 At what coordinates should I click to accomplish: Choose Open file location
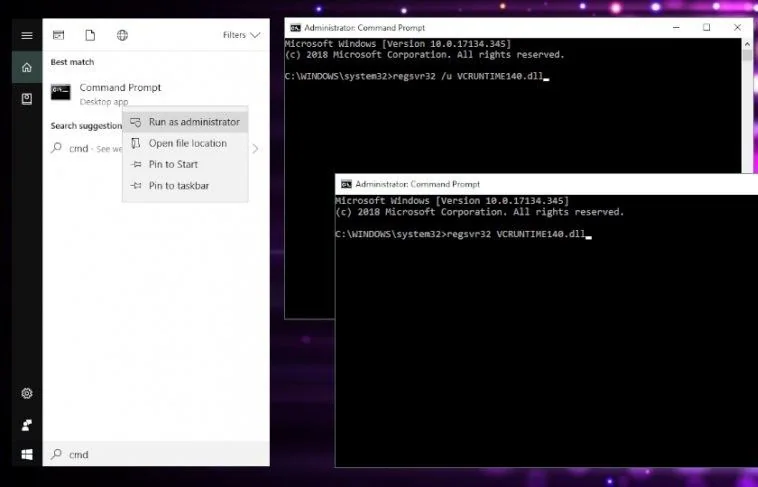[185, 143]
